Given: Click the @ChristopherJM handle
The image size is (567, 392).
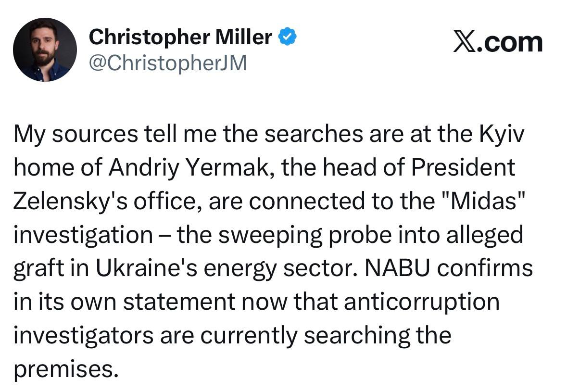Looking at the screenshot, I should [168, 63].
